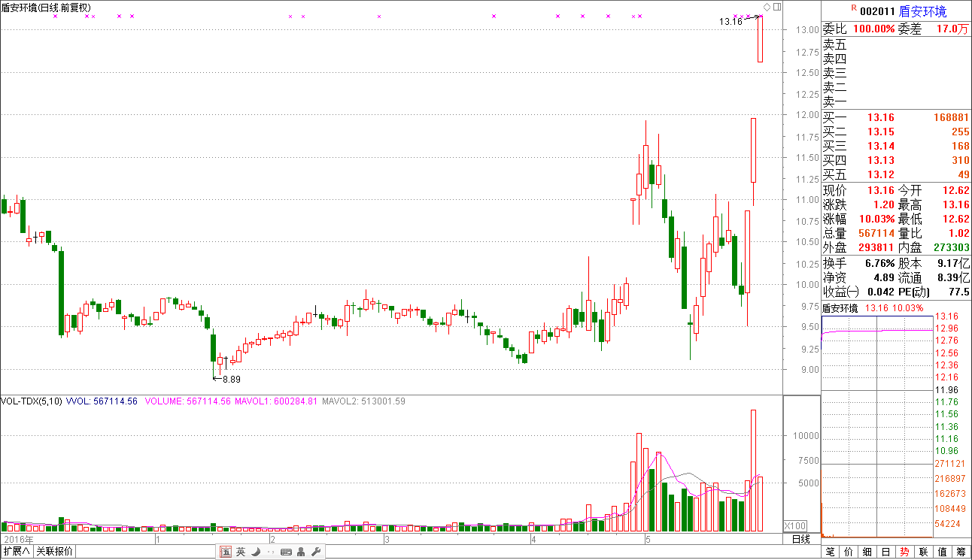Click the PE(动) 77.5 value

[x=959, y=292]
